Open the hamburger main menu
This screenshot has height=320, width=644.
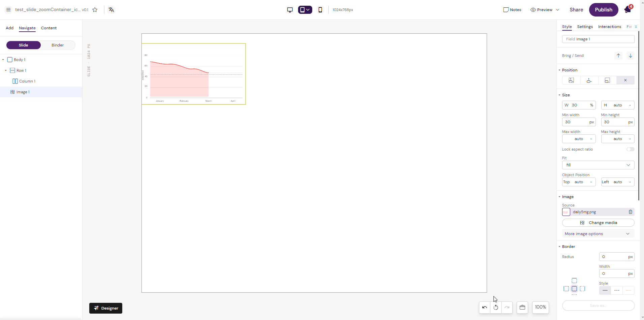coord(8,10)
